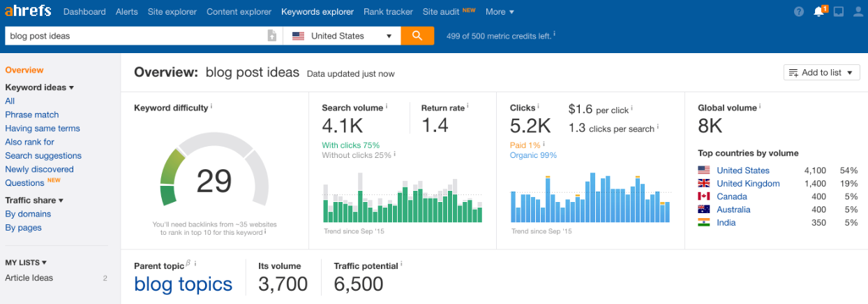Open the Article Ideas list
Viewport: 868px width, 304px height.
click(x=29, y=277)
